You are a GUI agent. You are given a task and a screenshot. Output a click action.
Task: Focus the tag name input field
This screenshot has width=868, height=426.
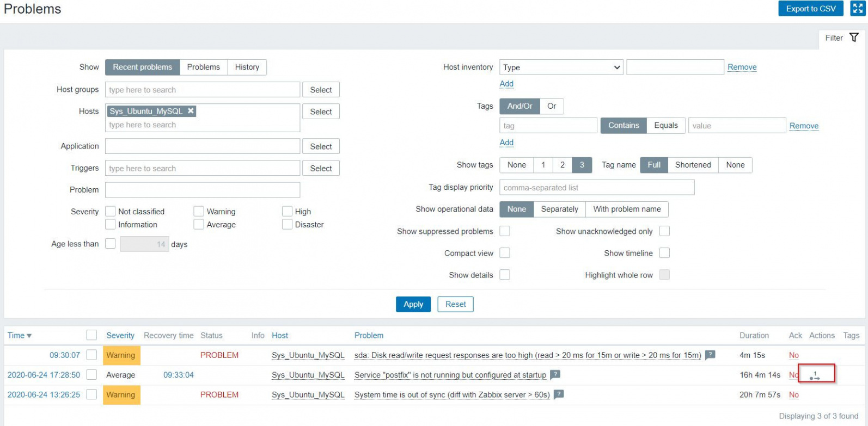[x=548, y=126]
